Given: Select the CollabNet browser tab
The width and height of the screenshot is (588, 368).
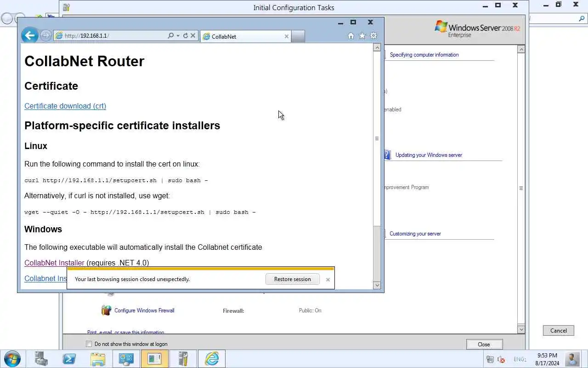Looking at the screenshot, I should (x=246, y=36).
